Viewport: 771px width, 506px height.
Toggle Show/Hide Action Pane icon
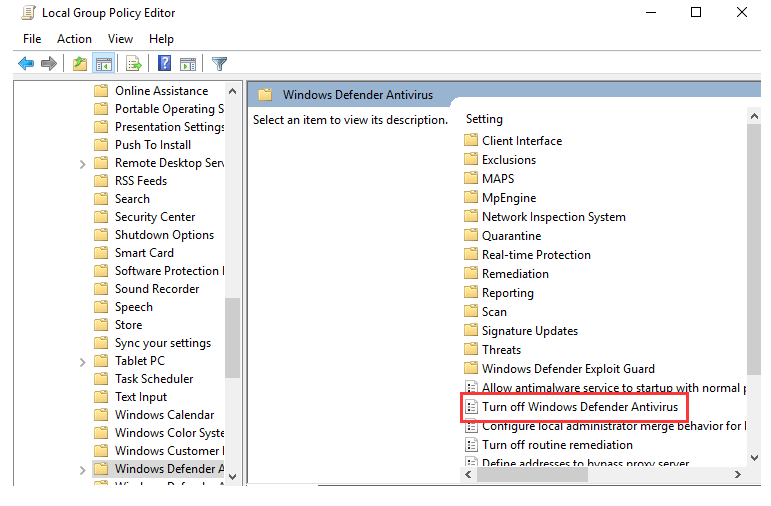click(x=188, y=63)
